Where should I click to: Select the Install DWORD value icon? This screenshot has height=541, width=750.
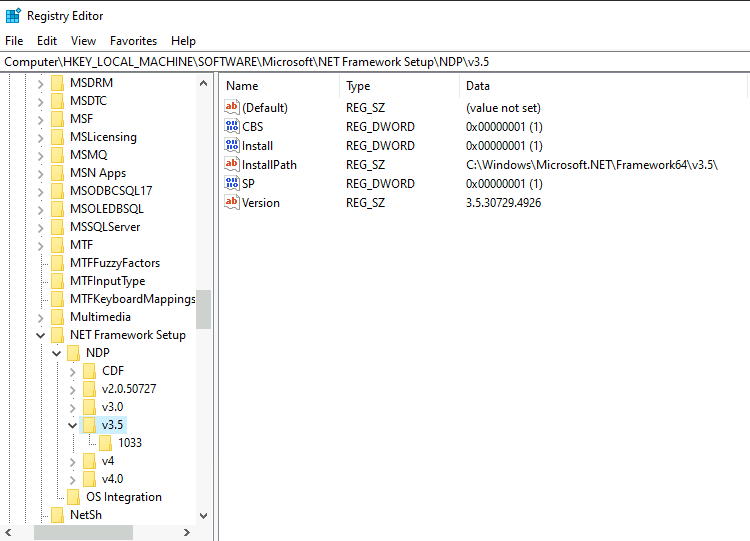pyautogui.click(x=232, y=145)
